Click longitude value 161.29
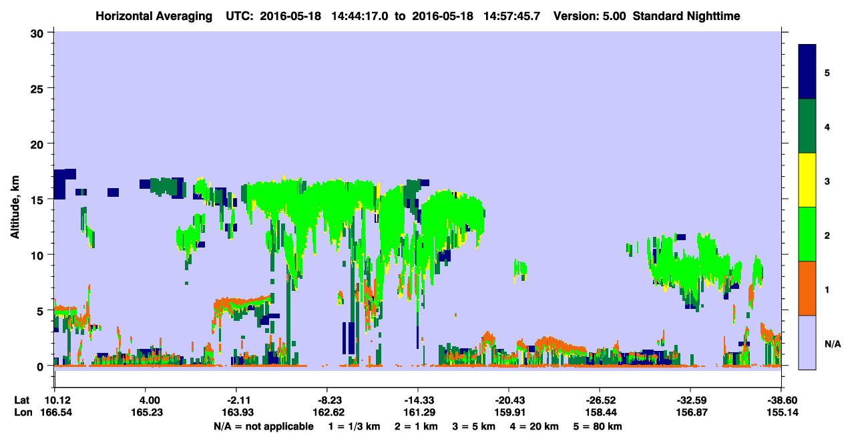 [x=418, y=413]
